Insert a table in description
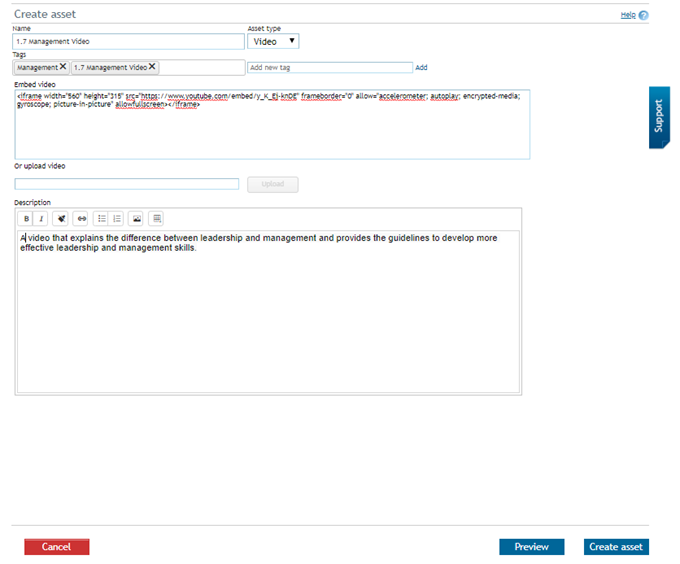The height and width of the screenshot is (564, 680). (x=157, y=219)
